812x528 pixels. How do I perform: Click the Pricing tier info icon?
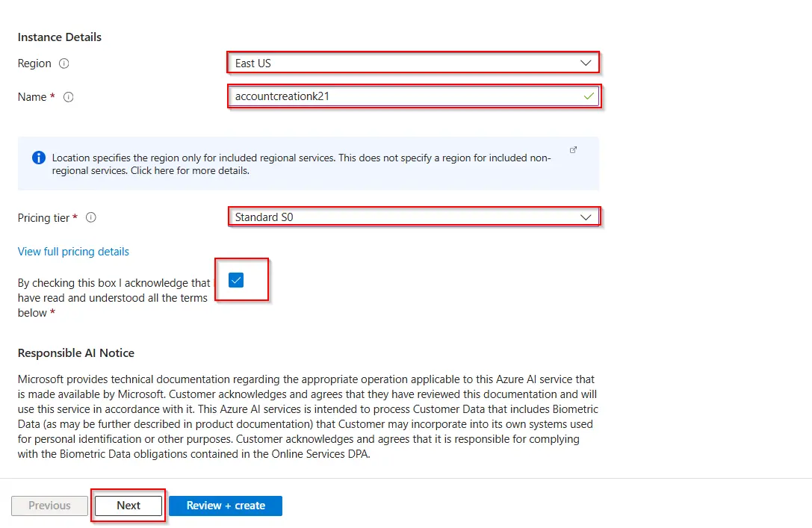(91, 218)
